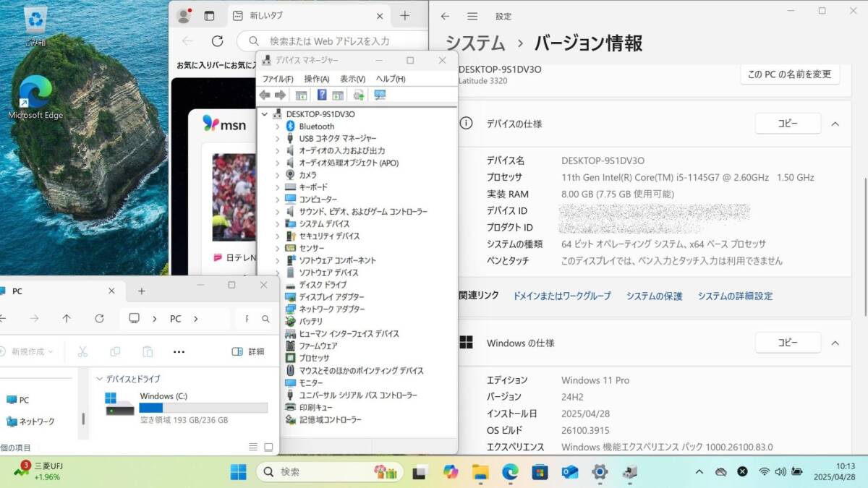Click この PC の名前を変更 button
868x488 pixels.
(x=789, y=74)
